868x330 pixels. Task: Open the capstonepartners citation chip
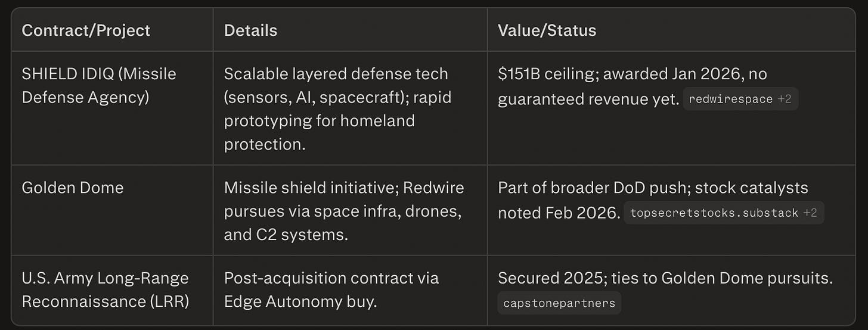(x=559, y=303)
